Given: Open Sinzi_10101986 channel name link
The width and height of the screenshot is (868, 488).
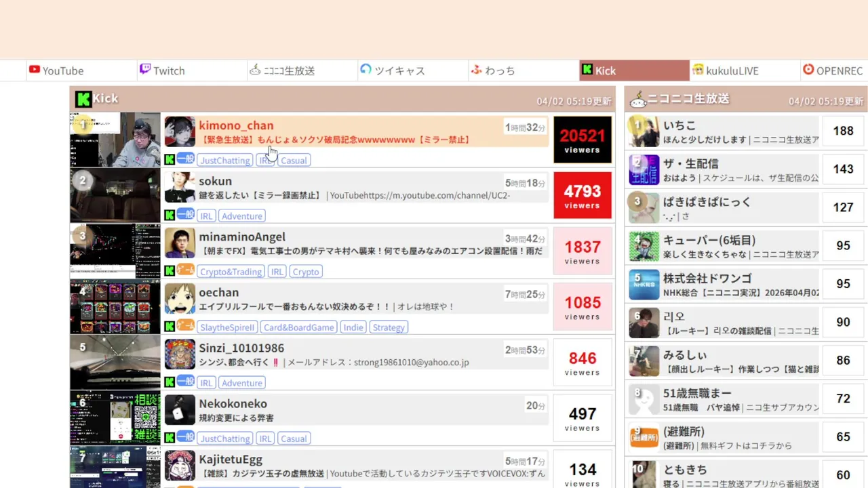Looking at the screenshot, I should [x=241, y=348].
